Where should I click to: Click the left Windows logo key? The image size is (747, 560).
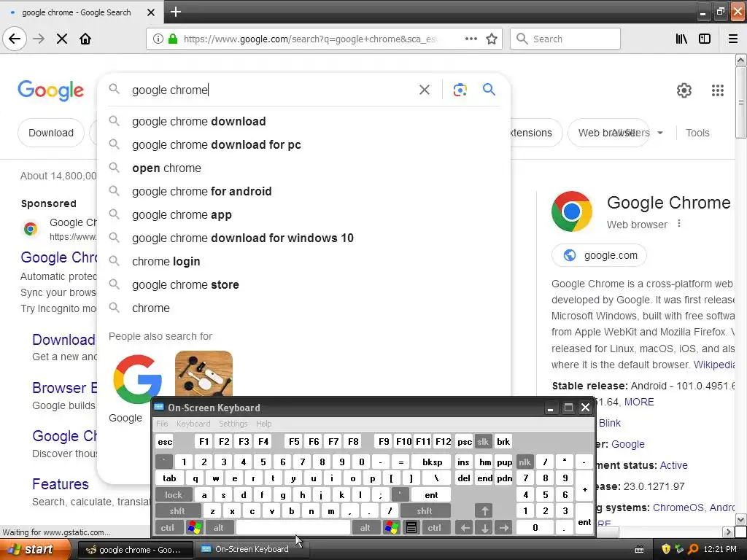194,528
